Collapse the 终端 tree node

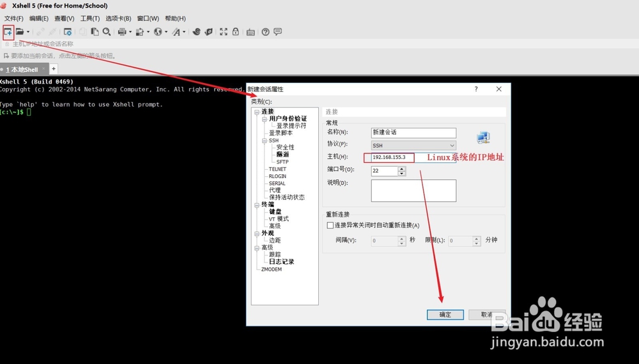(257, 205)
